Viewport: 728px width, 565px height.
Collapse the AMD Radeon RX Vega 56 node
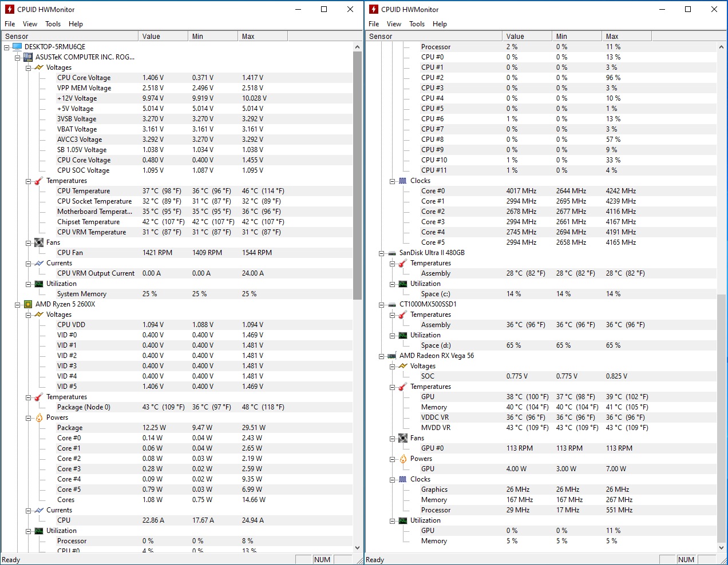click(x=382, y=356)
